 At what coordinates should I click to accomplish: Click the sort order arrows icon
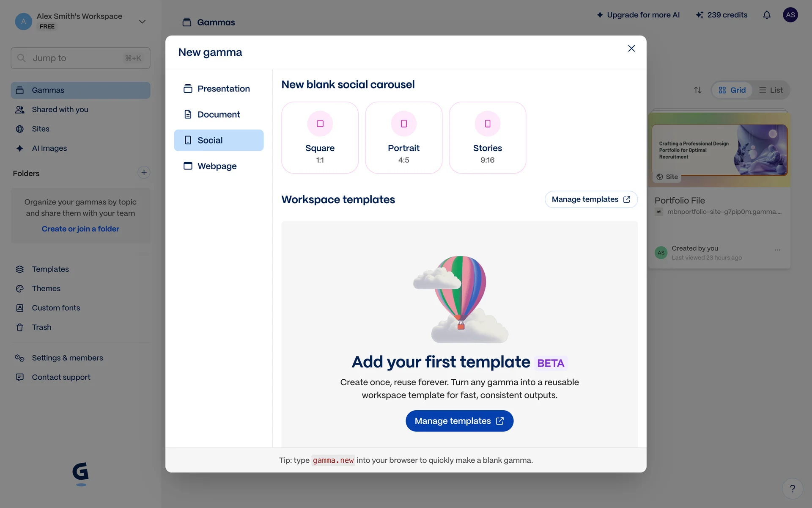[x=697, y=90]
